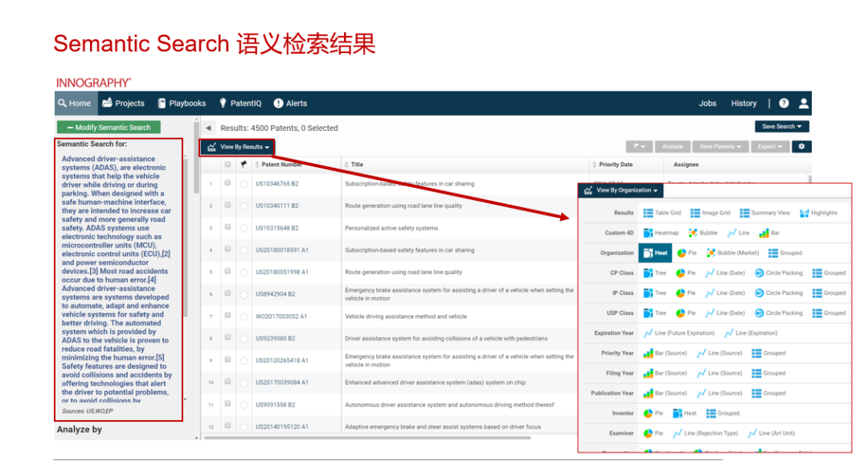The height and width of the screenshot is (461, 868).
Task: Click the help question mark icon
Action: (x=784, y=104)
